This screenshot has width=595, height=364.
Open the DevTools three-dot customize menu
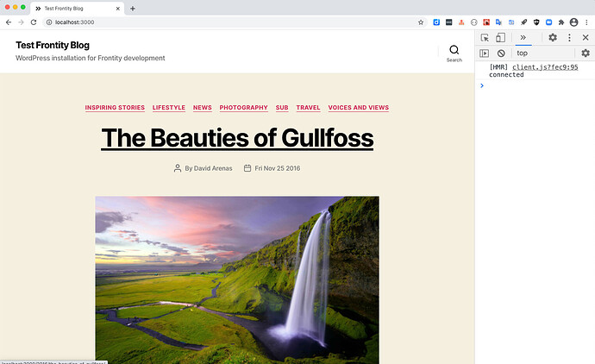coord(569,38)
